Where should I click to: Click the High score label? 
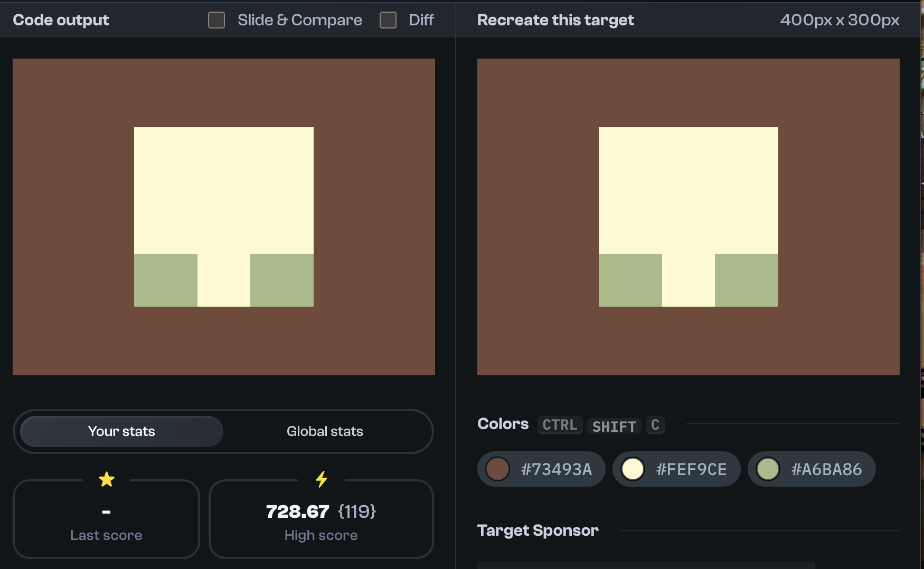(x=321, y=535)
